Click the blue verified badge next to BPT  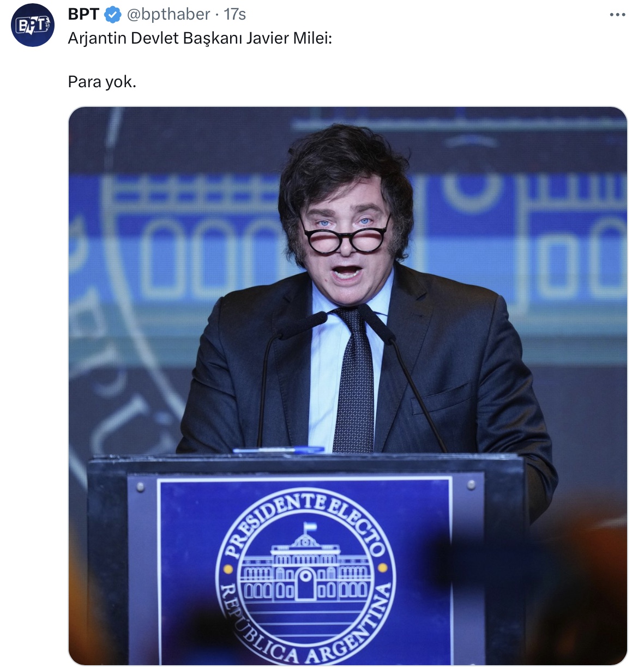pos(112,15)
